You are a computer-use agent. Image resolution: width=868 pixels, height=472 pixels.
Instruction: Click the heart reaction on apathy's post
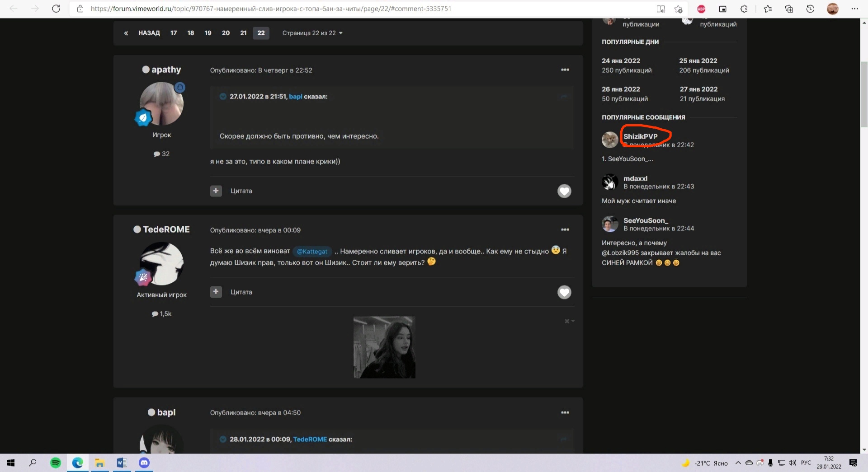(564, 191)
